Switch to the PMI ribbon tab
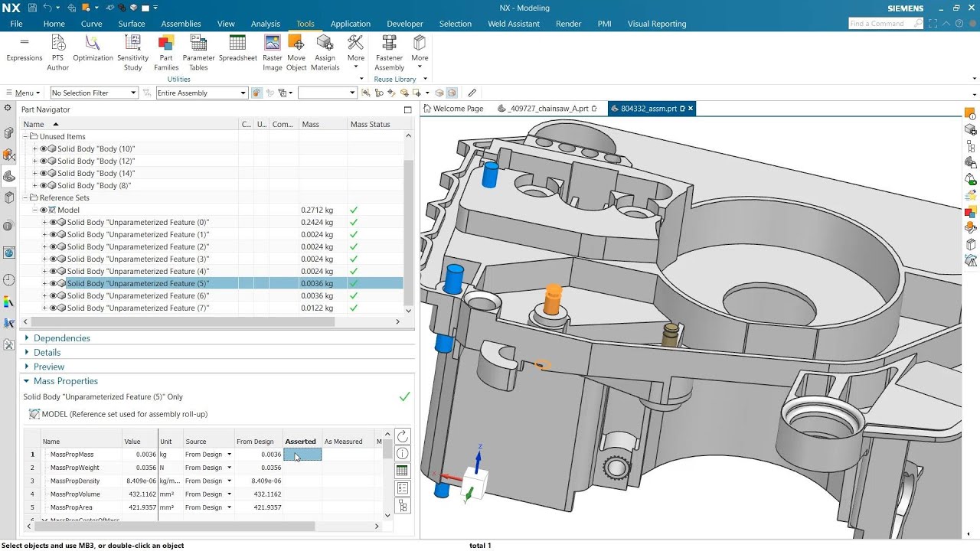The height and width of the screenshot is (551, 980). [x=604, y=24]
